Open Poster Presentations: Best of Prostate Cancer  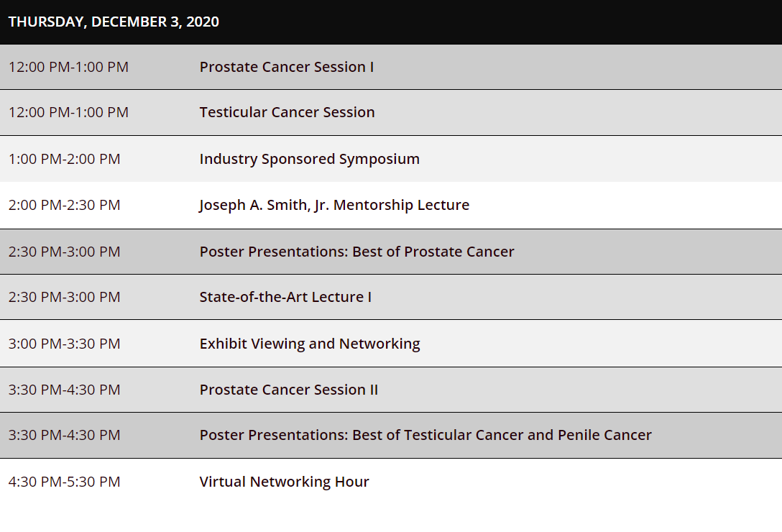pyautogui.click(x=356, y=252)
